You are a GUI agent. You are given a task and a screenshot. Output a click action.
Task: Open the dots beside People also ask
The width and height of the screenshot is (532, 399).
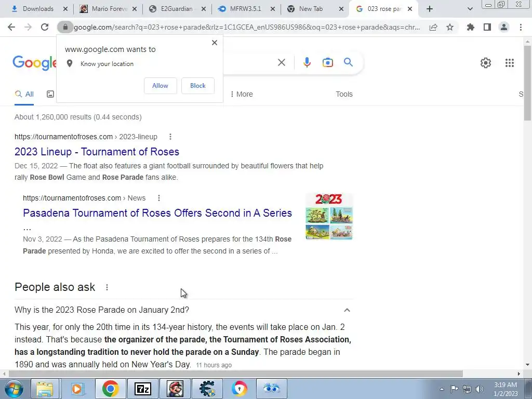click(x=107, y=287)
